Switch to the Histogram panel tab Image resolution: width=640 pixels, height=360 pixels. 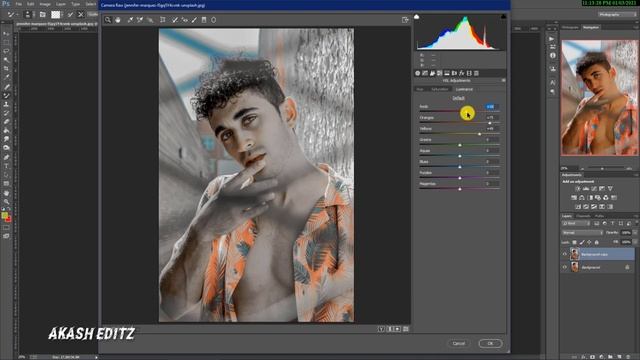pos(570,27)
